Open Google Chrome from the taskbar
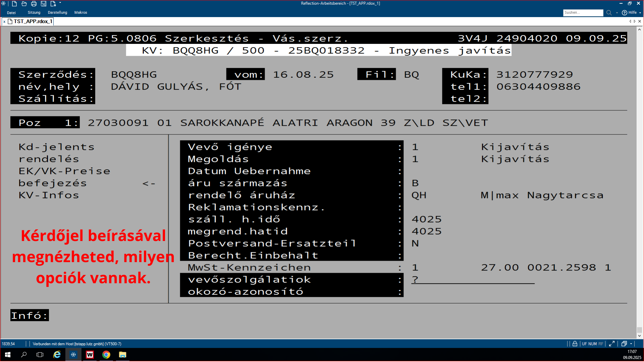 [x=106, y=355]
